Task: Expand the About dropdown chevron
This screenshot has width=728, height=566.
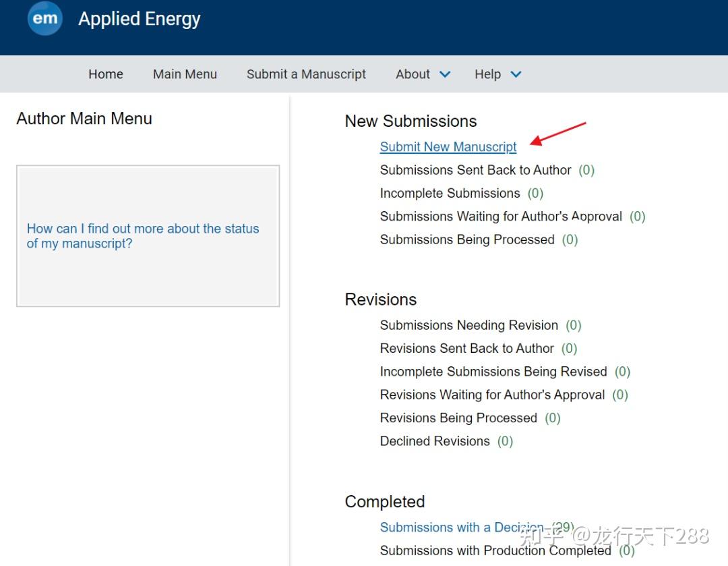Action: 445,74
